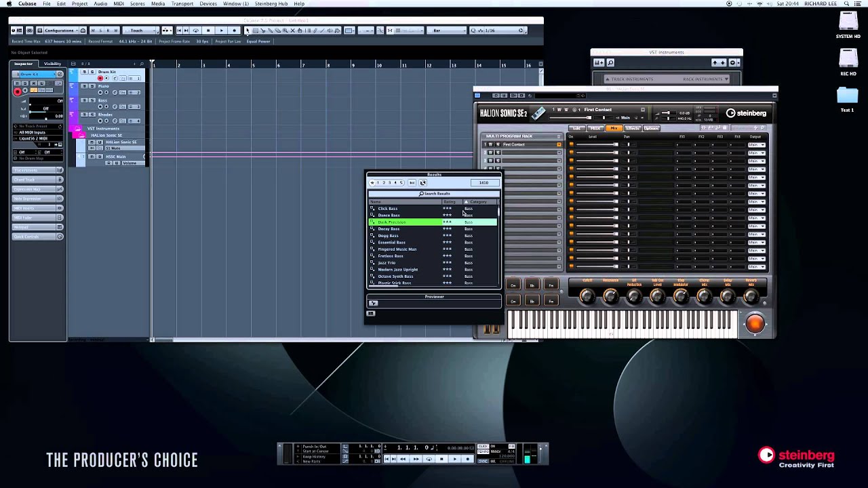Screen dimensions: 868x488
Task: Mute slot 1 First Contact in rack
Action: 491,144
